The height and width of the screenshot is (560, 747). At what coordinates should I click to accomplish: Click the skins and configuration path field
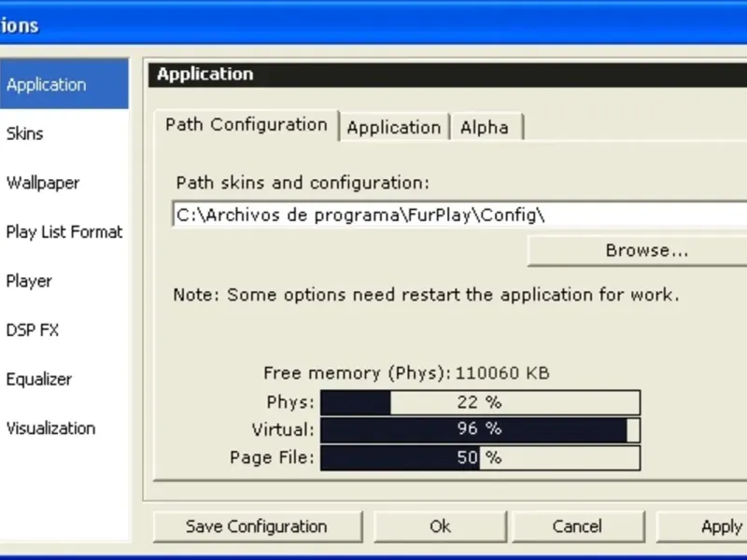(x=458, y=215)
